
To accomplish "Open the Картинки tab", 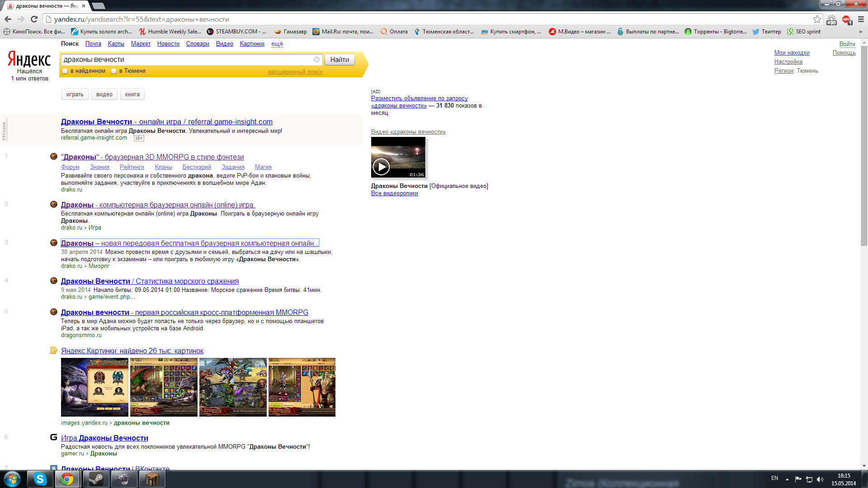I will 252,44.
